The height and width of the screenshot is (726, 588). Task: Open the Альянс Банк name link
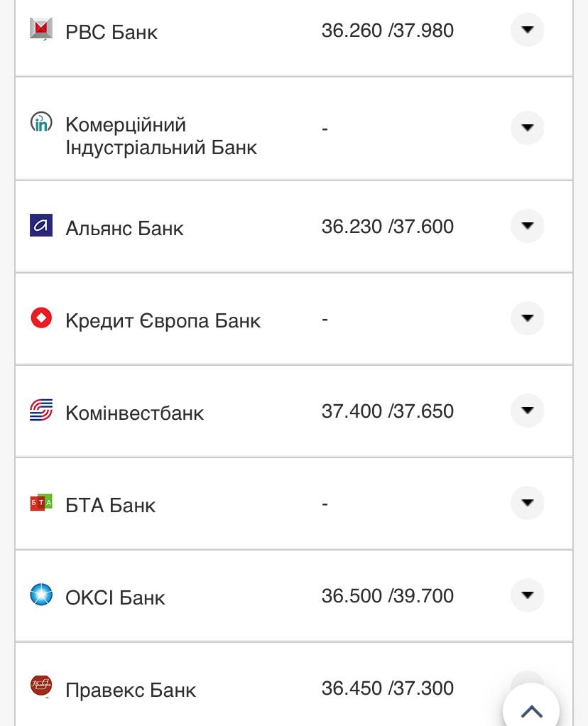(x=124, y=228)
